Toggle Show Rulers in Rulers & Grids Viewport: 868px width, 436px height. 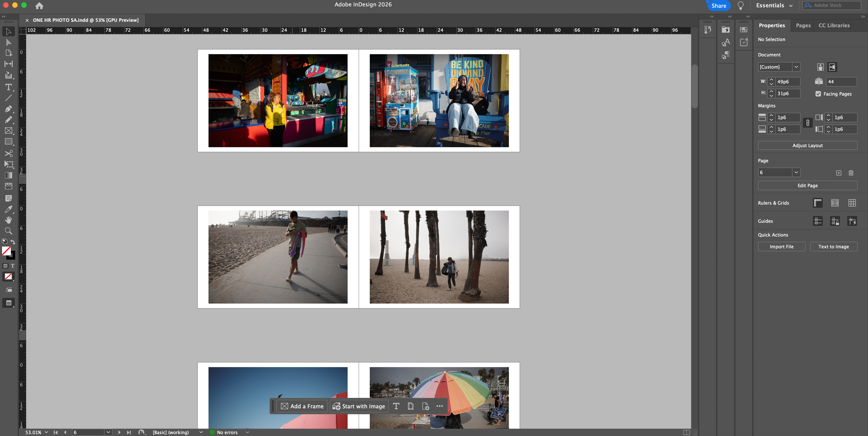tap(818, 203)
